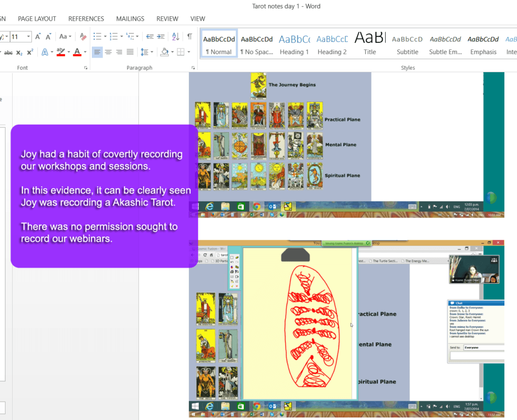Switch to the REFERENCES tab
The height and width of the screenshot is (420, 517).
86,19
